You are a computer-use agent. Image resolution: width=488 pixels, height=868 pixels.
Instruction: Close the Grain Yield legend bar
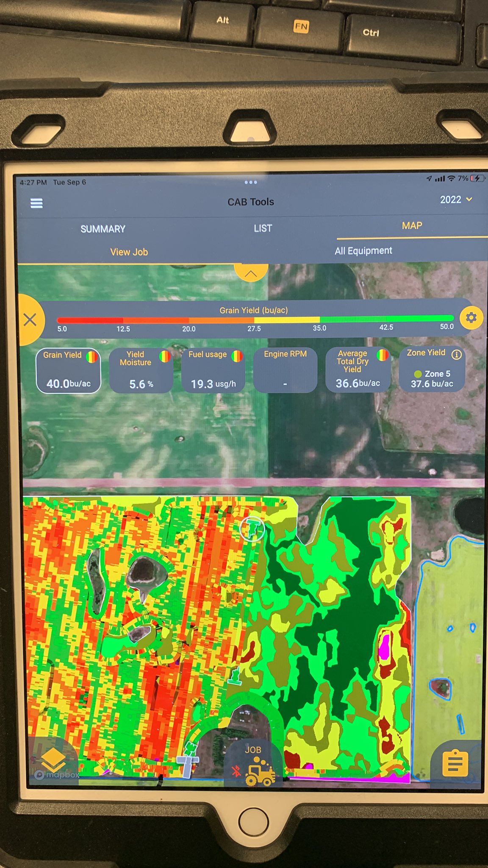(x=30, y=320)
